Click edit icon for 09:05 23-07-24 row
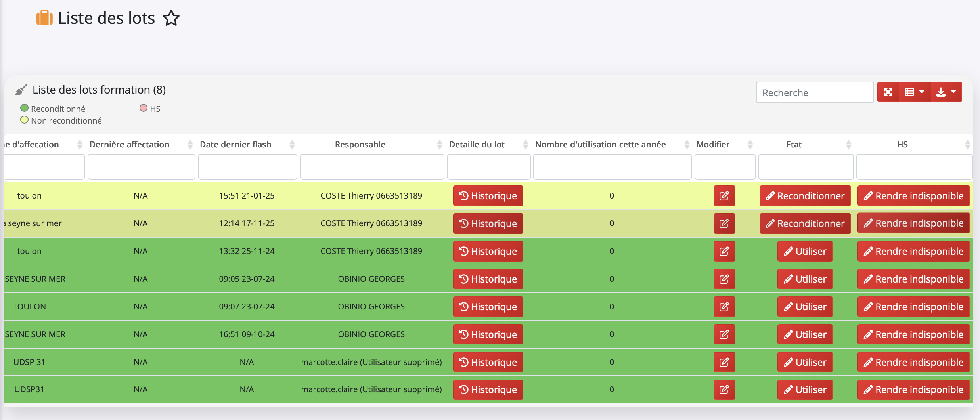 [x=724, y=279]
